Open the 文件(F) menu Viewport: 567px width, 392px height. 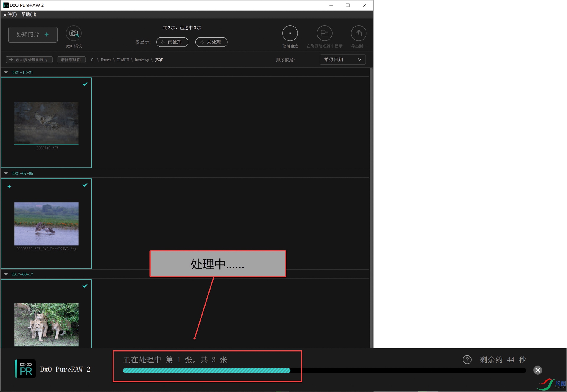10,14
